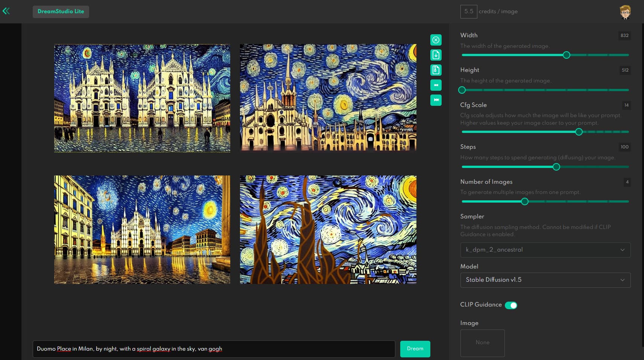Click the Number of Images slider handle
This screenshot has width=644, height=360.
pos(525,201)
